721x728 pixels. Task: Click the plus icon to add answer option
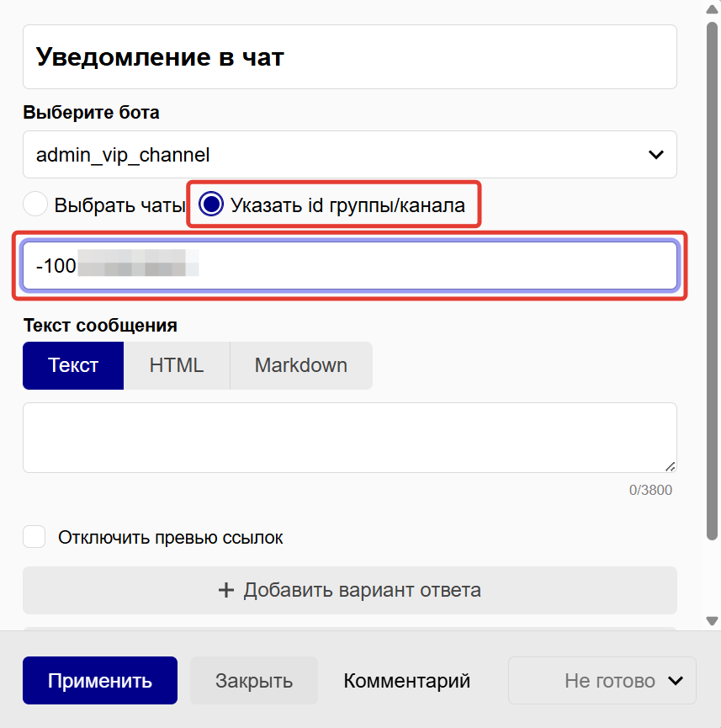(226, 590)
